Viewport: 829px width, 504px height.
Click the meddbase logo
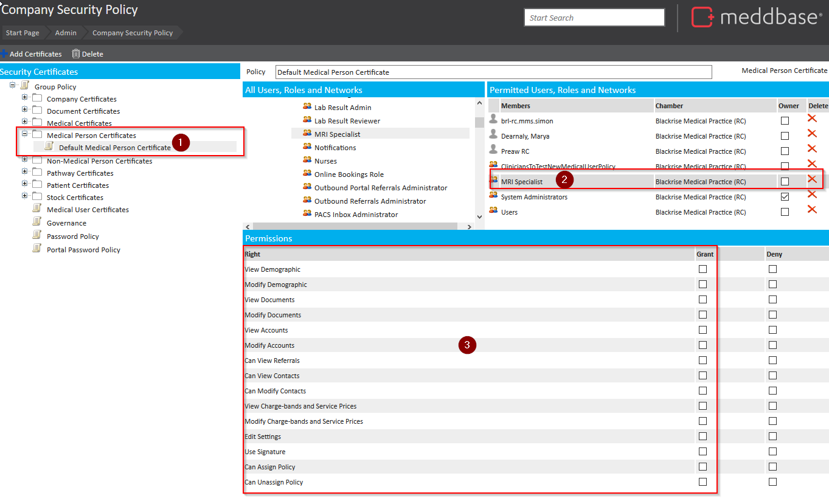pyautogui.click(x=754, y=17)
